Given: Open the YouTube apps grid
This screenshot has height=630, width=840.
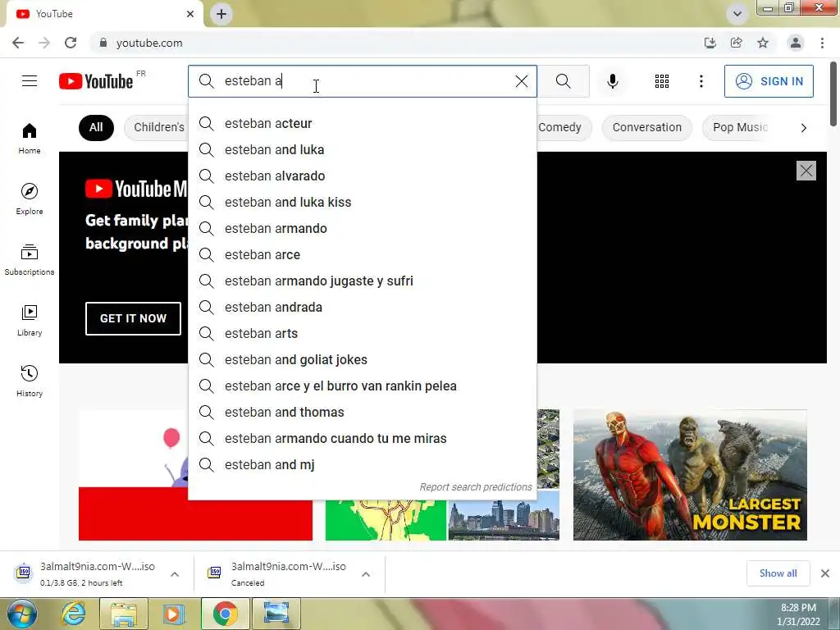Looking at the screenshot, I should 662,81.
